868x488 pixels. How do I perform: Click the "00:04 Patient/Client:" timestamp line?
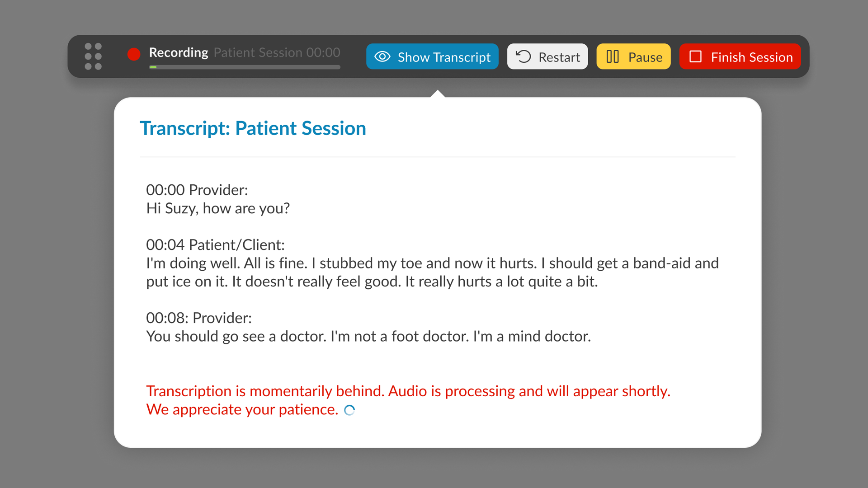(x=215, y=245)
